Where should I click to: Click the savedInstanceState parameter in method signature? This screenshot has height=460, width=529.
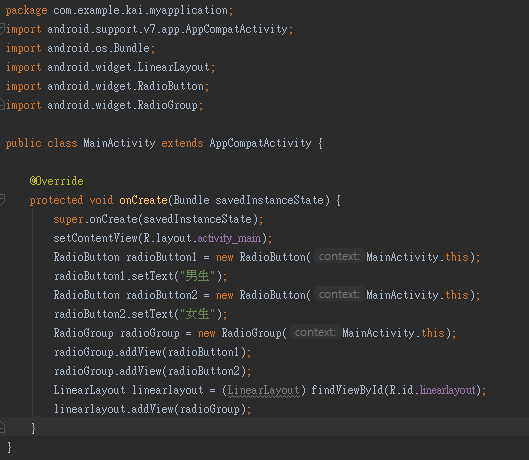[270, 200]
